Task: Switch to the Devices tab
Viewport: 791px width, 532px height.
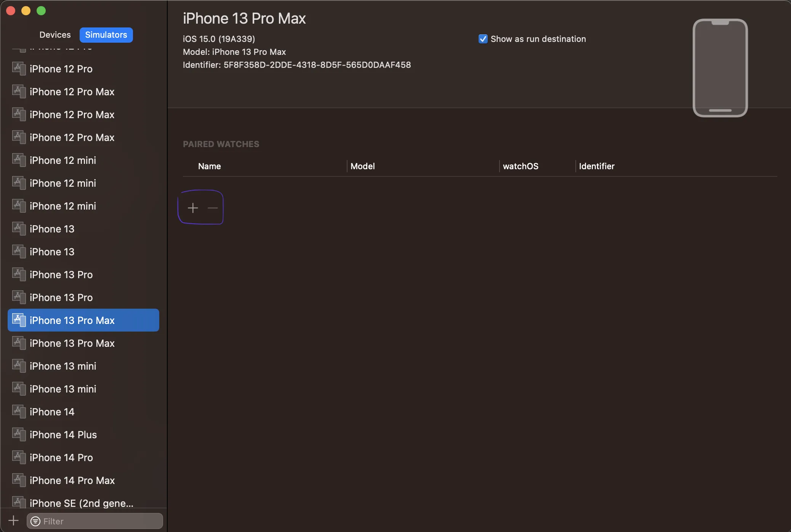Action: click(x=55, y=35)
